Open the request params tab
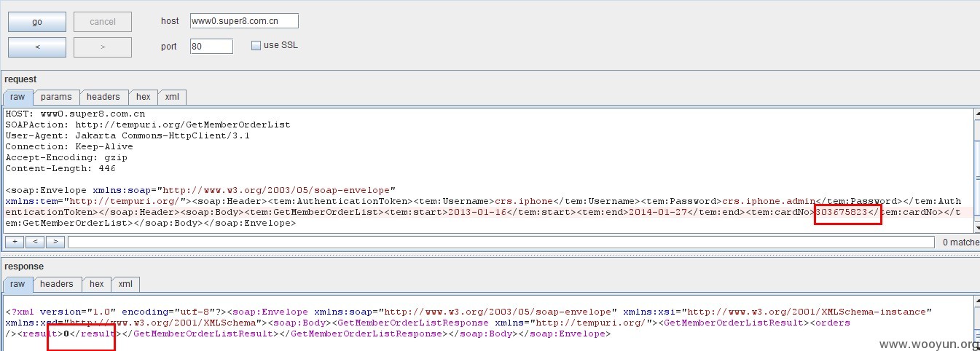 tap(56, 97)
